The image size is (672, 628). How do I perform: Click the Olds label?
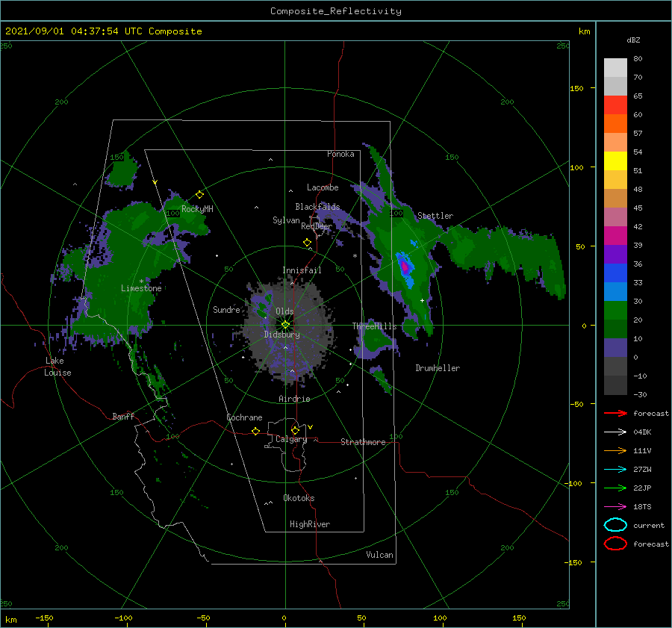(x=284, y=311)
